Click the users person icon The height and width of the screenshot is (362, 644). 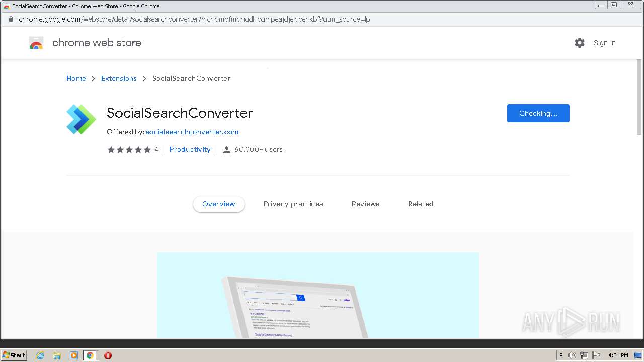point(227,150)
